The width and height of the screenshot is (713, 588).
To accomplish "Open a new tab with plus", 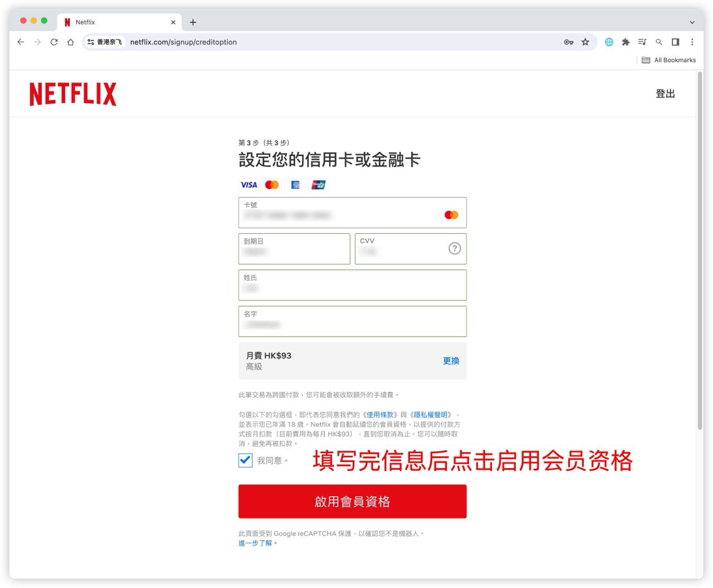I will (193, 22).
